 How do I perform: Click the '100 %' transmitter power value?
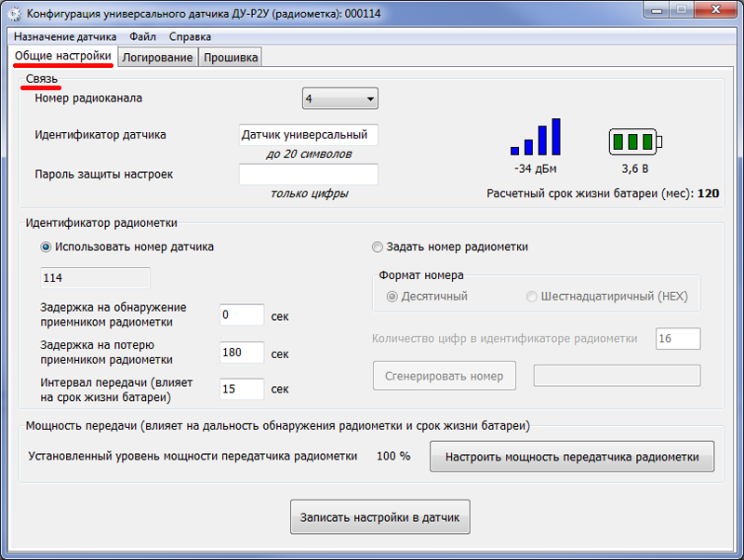[x=393, y=456]
